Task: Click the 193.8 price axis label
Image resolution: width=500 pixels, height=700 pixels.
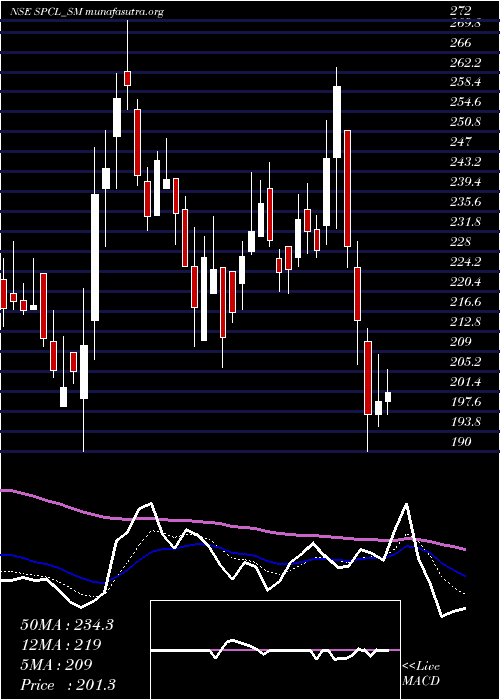Action: [466, 422]
